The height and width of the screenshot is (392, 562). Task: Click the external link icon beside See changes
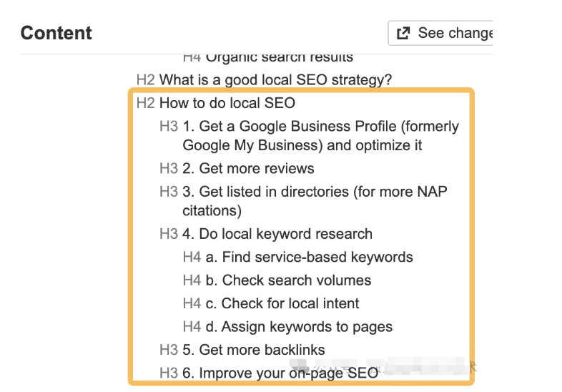[403, 34]
